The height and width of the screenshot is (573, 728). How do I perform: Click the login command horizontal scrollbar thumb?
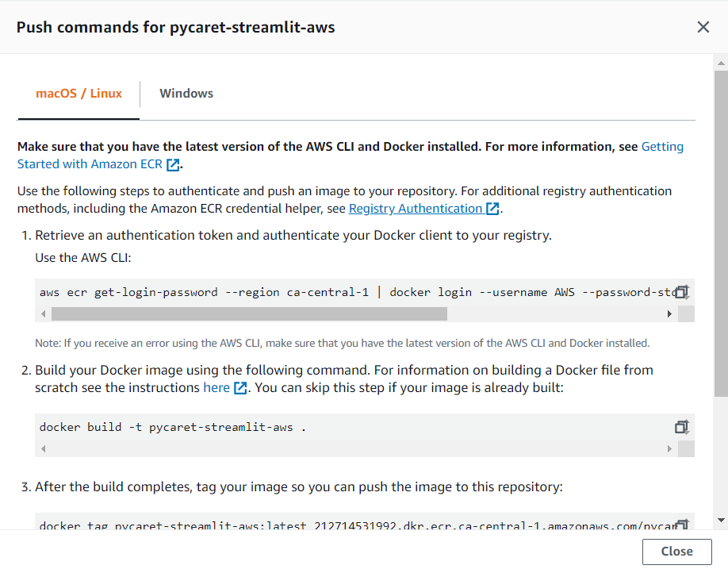pos(249,314)
